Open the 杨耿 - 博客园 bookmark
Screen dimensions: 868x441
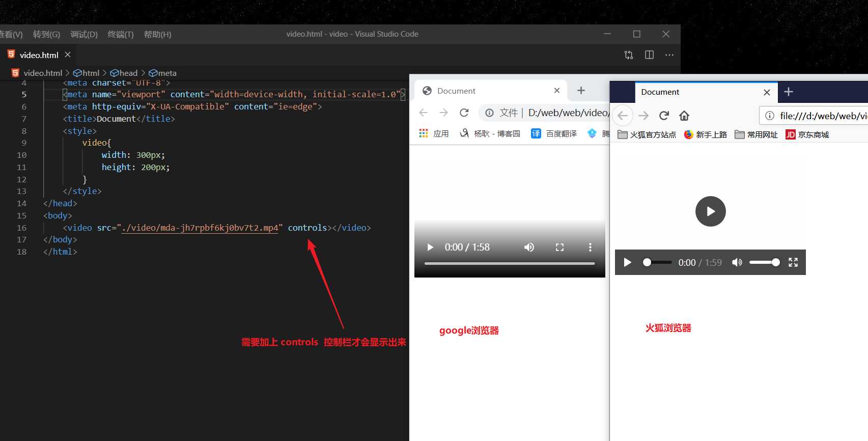coord(490,133)
